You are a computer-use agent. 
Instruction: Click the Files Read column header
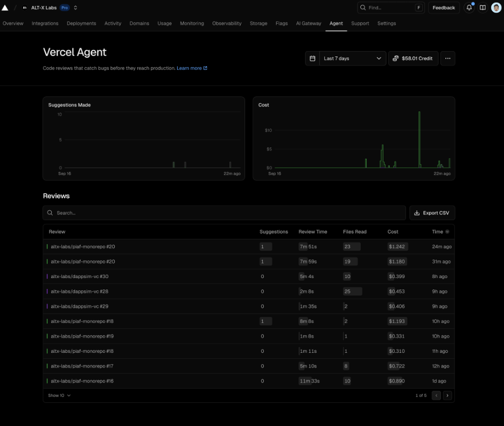[x=354, y=232]
